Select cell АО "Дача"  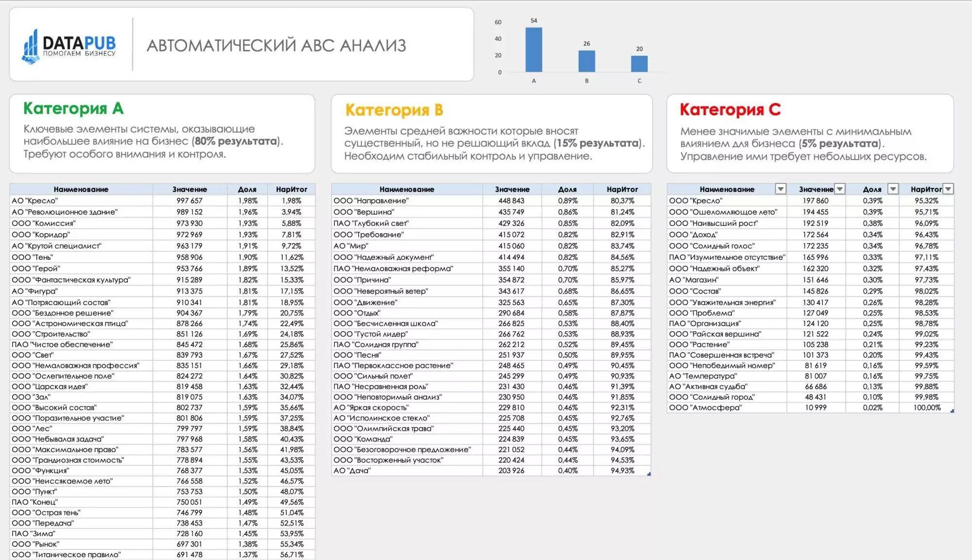(407, 471)
